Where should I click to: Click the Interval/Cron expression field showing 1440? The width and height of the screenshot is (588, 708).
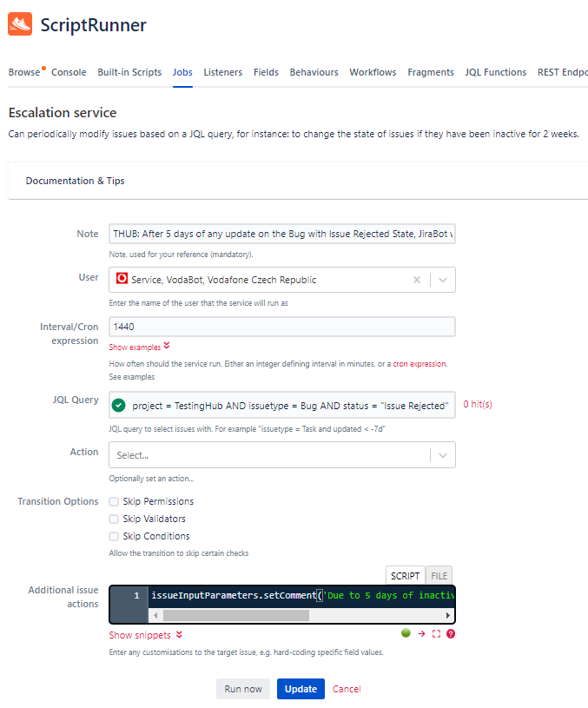click(x=281, y=327)
